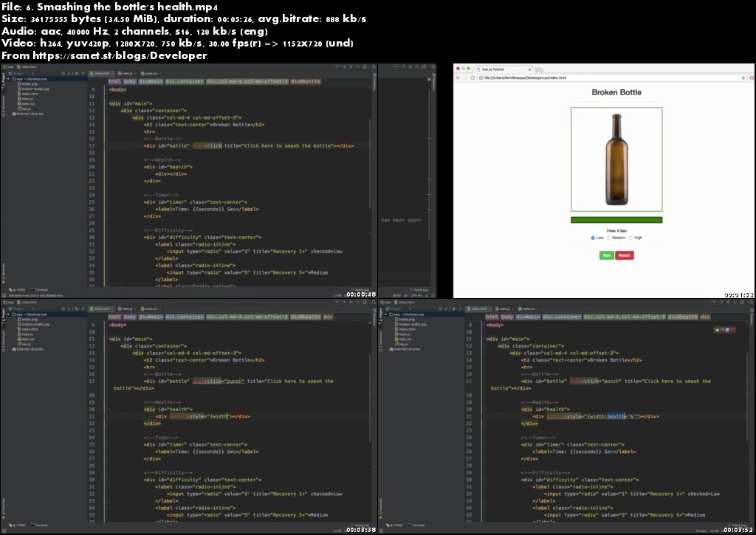This screenshot has height=535, width=756.
Task: Open run configuration dropdown in 00:03:52 frame
Action: [x=715, y=303]
